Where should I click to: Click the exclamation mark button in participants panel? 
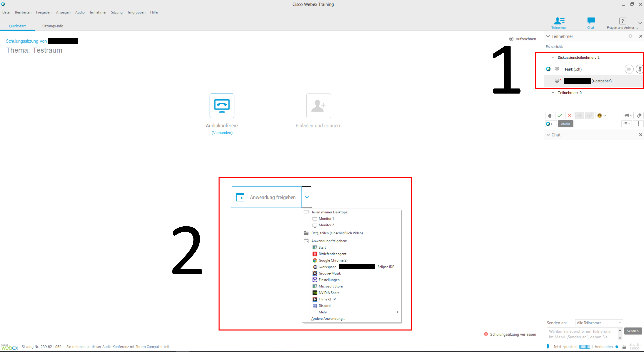(638, 124)
